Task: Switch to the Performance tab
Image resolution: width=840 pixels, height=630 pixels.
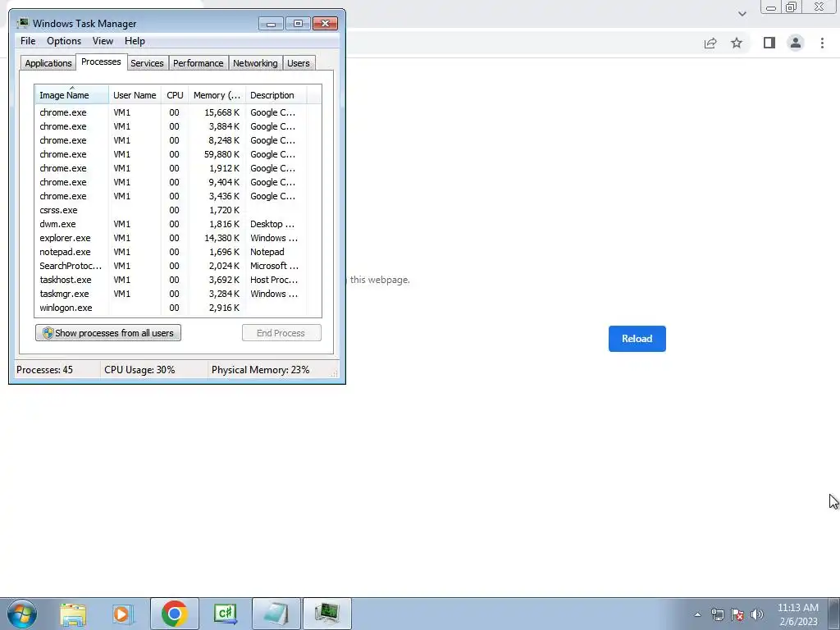Action: [x=199, y=63]
